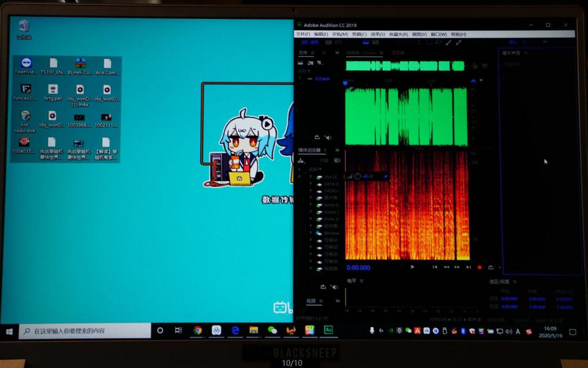Show more Files panel tabs via overflow arrows
This screenshot has height=368, width=588.
point(337,53)
